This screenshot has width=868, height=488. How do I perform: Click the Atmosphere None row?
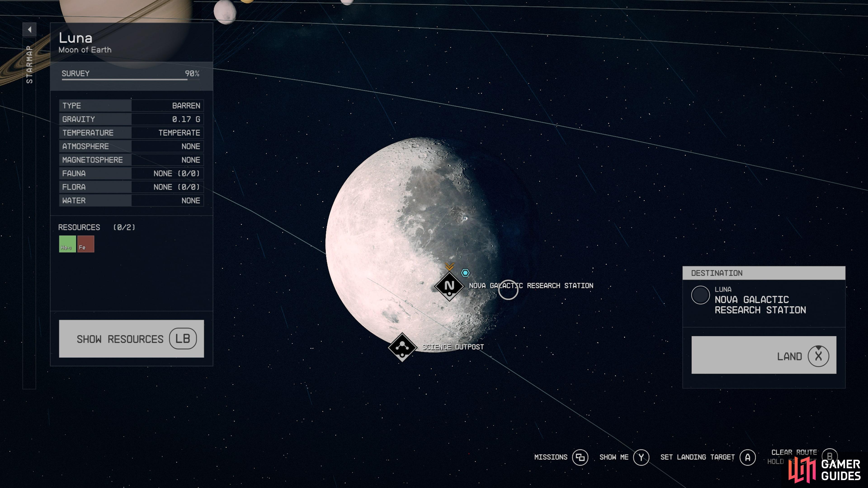(131, 146)
